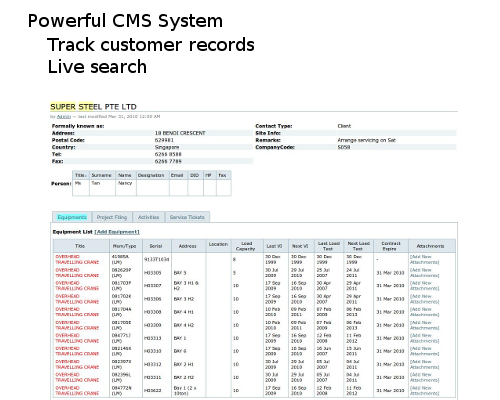The width and height of the screenshot is (500, 400).
Task: Open the Equipments tab
Action: pyautogui.click(x=72, y=217)
